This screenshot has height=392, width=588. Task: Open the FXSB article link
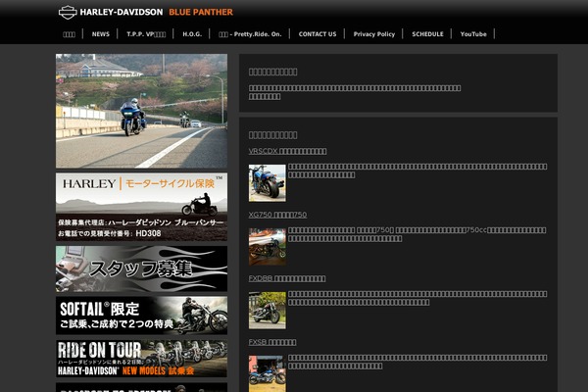(272, 342)
